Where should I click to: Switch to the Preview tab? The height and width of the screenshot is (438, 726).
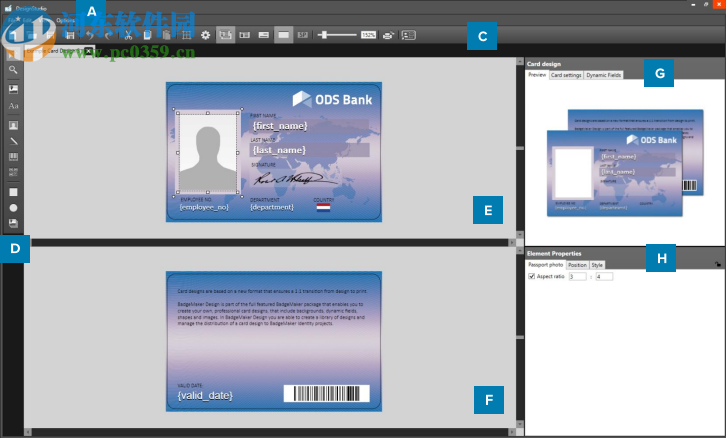[538, 75]
